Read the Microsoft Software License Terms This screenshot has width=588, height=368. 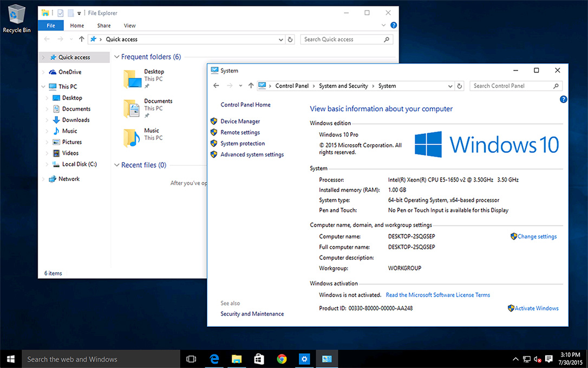point(437,295)
